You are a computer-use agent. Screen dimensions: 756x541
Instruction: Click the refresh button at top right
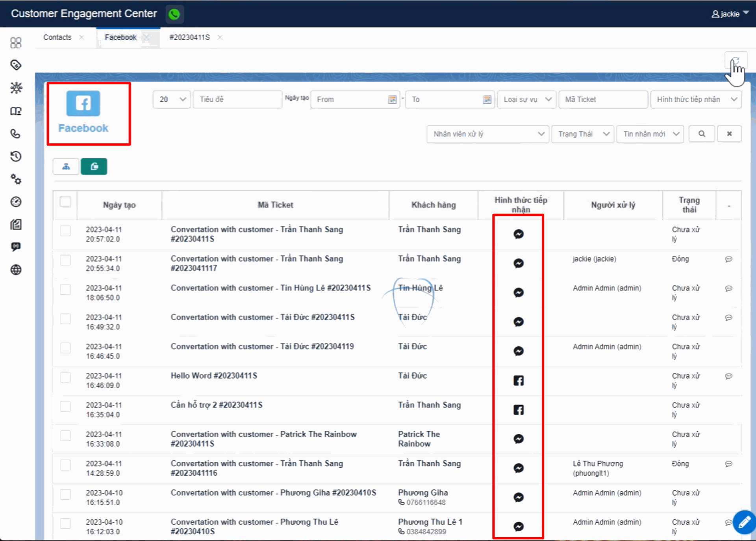736,61
